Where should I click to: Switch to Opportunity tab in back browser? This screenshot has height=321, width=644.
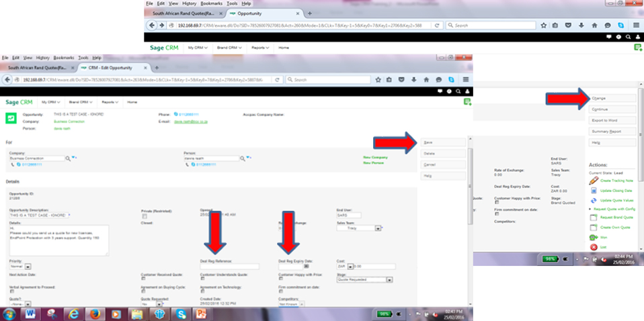pyautogui.click(x=263, y=13)
